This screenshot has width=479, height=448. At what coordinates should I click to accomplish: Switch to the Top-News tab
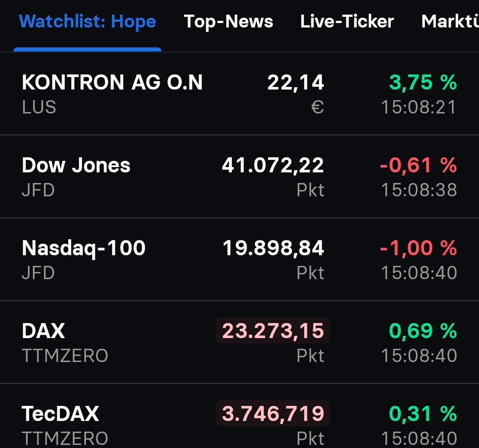coord(228,21)
